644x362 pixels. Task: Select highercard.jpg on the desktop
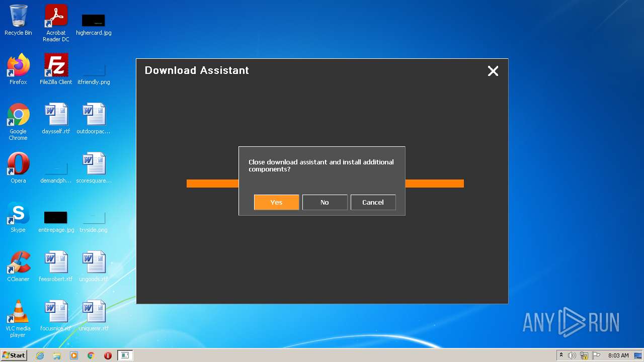click(94, 24)
